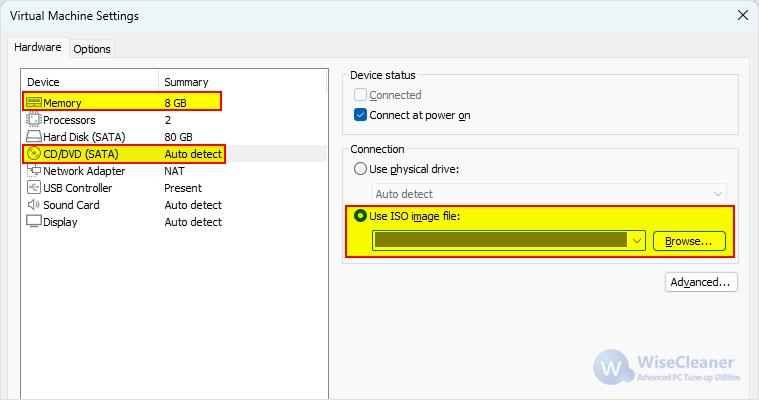Screen dimensions: 759x400
Task: Click the 8 GB memory summary value
Action: pyautogui.click(x=175, y=103)
